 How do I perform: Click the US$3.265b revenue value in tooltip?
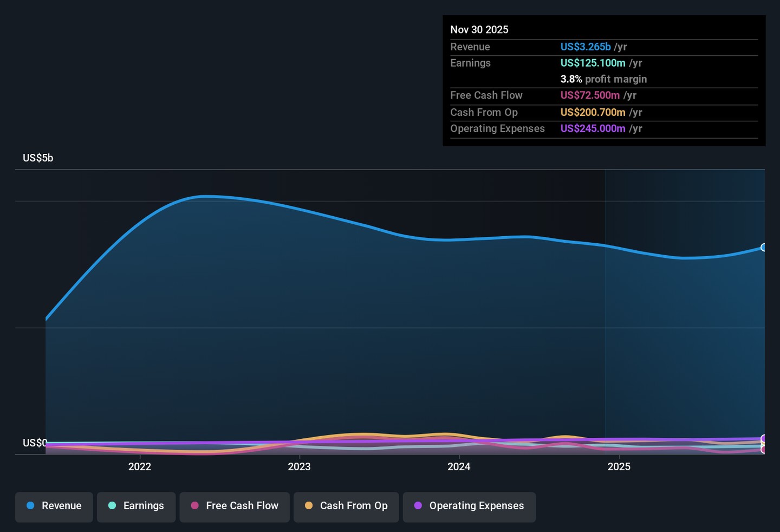(586, 47)
